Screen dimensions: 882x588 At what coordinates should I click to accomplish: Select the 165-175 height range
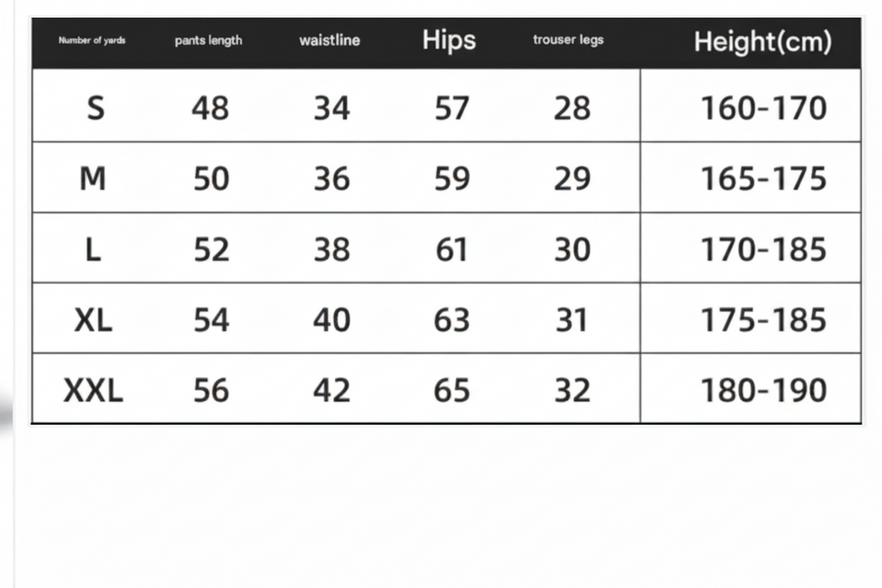tap(764, 179)
